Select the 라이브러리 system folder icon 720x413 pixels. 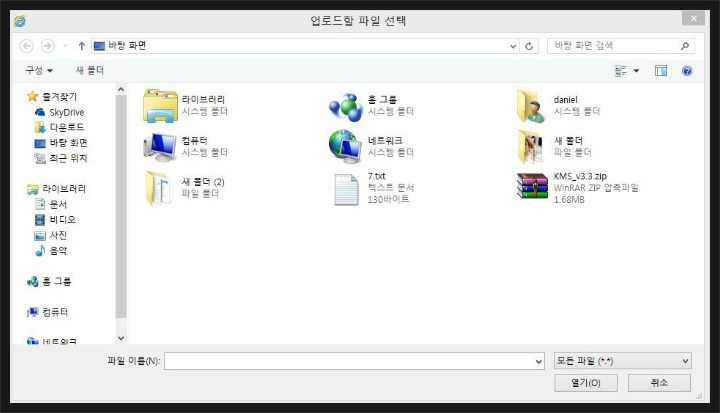pyautogui.click(x=160, y=106)
